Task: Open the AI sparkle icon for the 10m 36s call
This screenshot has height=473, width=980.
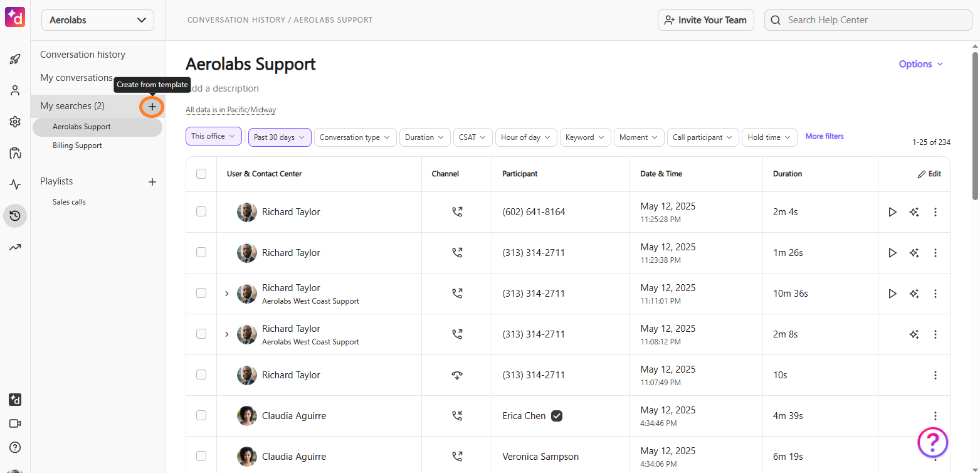Action: click(914, 294)
